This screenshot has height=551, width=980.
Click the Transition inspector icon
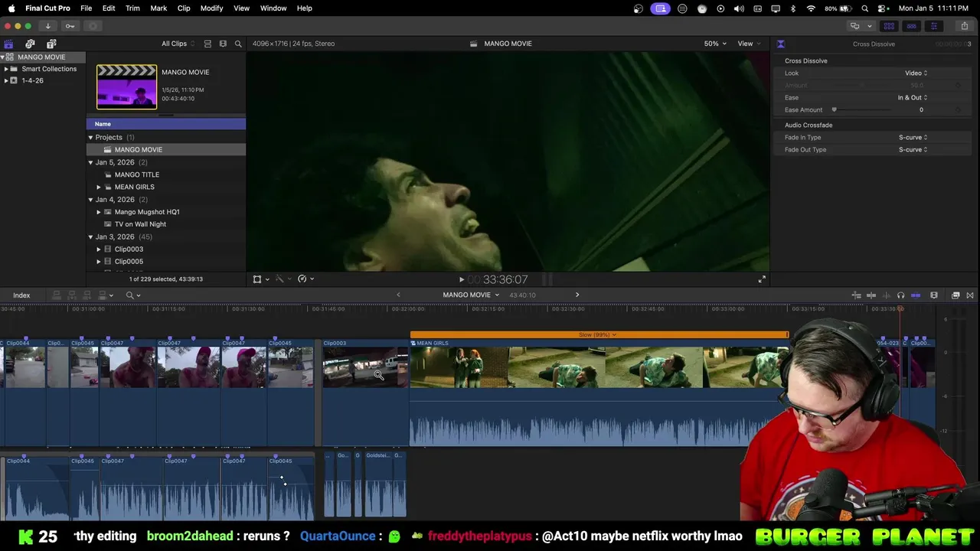click(x=780, y=44)
